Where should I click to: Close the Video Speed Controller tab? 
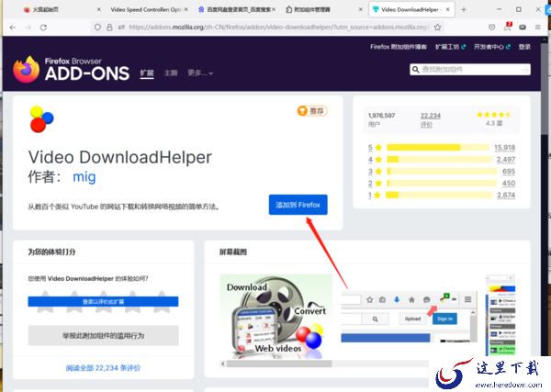point(186,9)
